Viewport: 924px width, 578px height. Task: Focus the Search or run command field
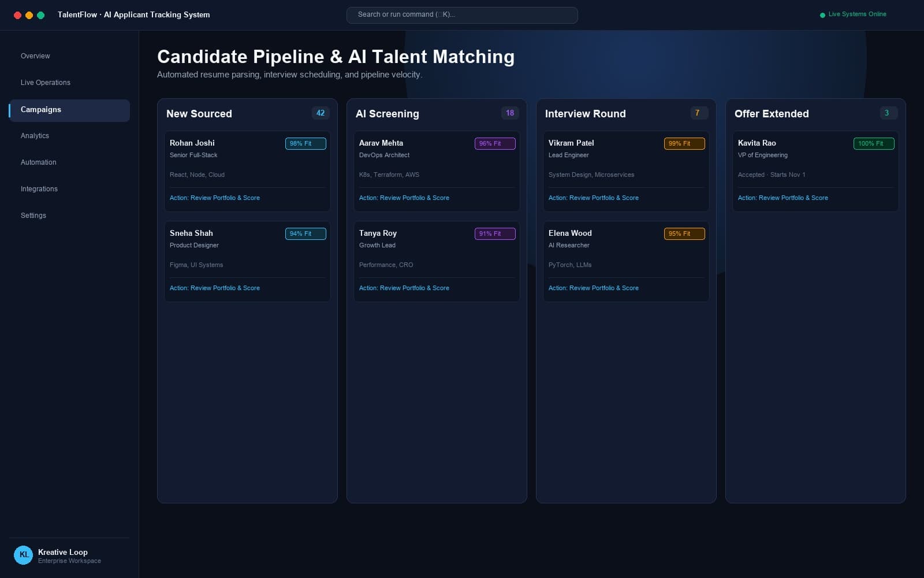click(x=462, y=15)
